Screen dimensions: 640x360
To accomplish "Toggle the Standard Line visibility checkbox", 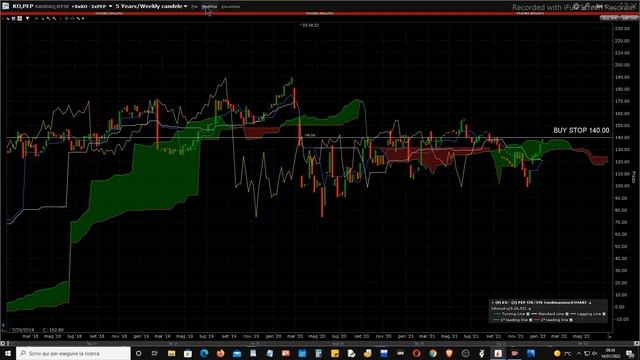I will (567, 314).
